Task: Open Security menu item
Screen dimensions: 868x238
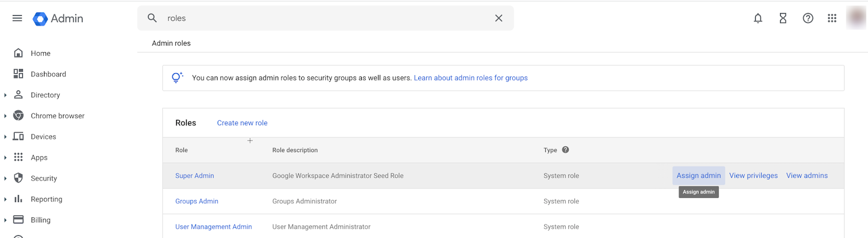Action: pos(44,178)
